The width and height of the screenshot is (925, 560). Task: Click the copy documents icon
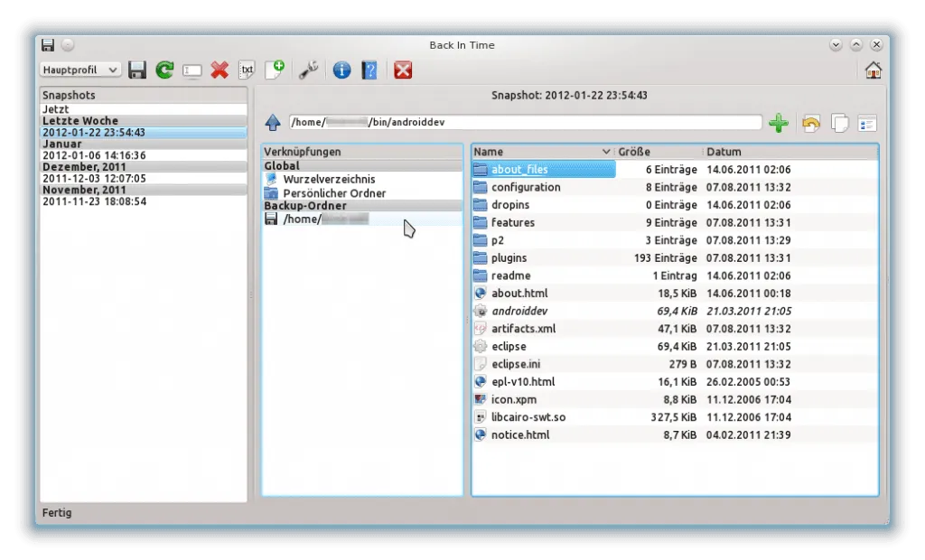click(839, 123)
